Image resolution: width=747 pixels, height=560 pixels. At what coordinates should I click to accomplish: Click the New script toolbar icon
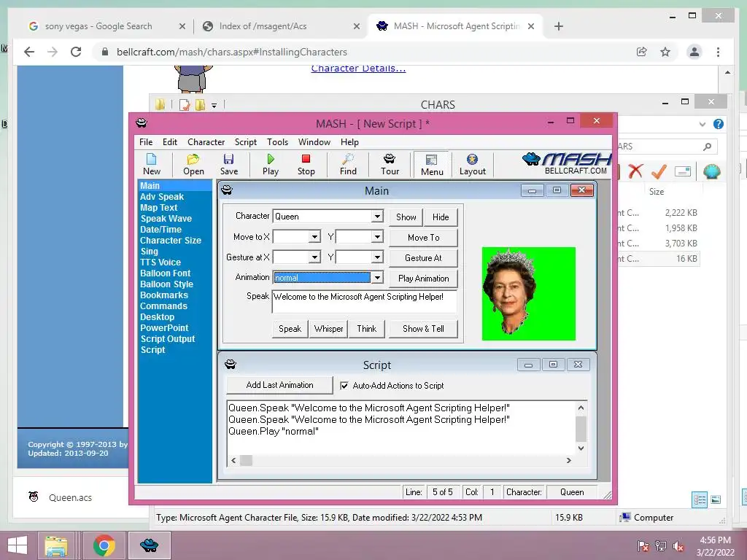point(152,164)
